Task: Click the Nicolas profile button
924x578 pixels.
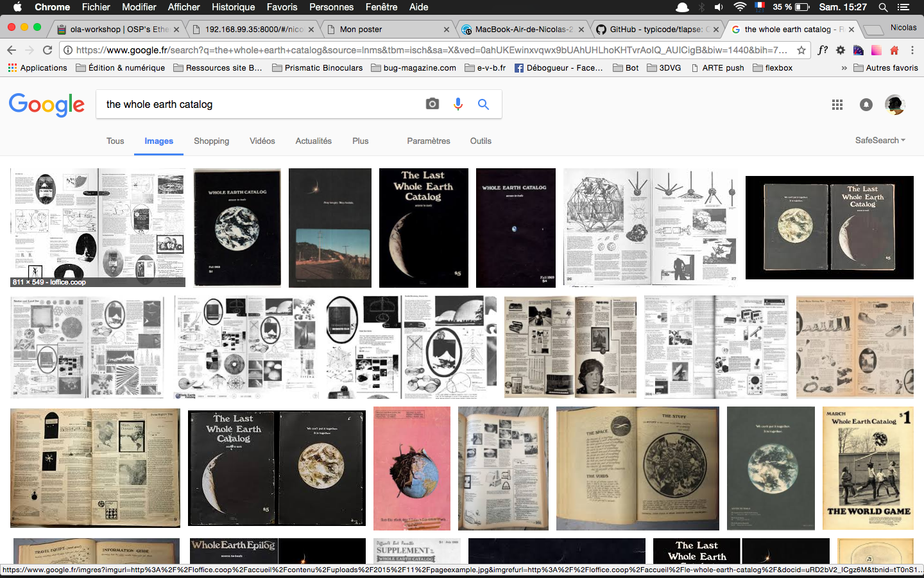Action: (x=903, y=28)
